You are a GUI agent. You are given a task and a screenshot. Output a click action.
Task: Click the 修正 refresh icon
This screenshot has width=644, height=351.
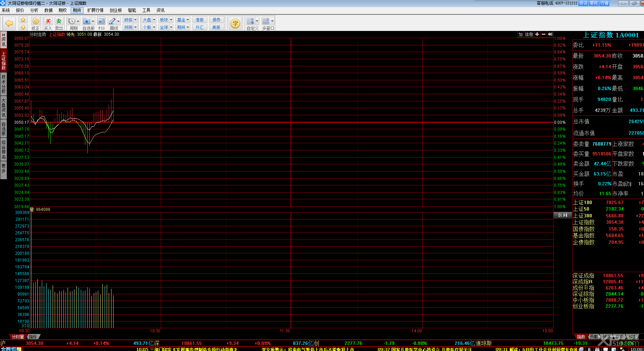point(36,21)
